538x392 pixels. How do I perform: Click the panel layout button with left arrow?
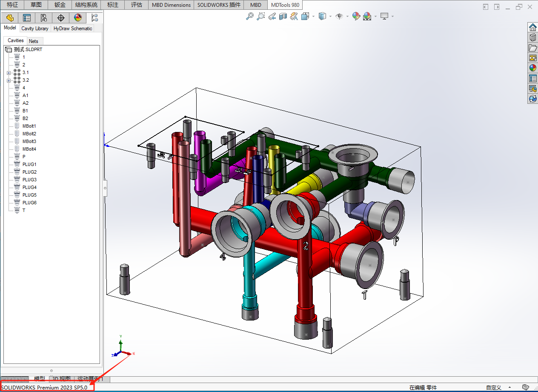(486, 7)
